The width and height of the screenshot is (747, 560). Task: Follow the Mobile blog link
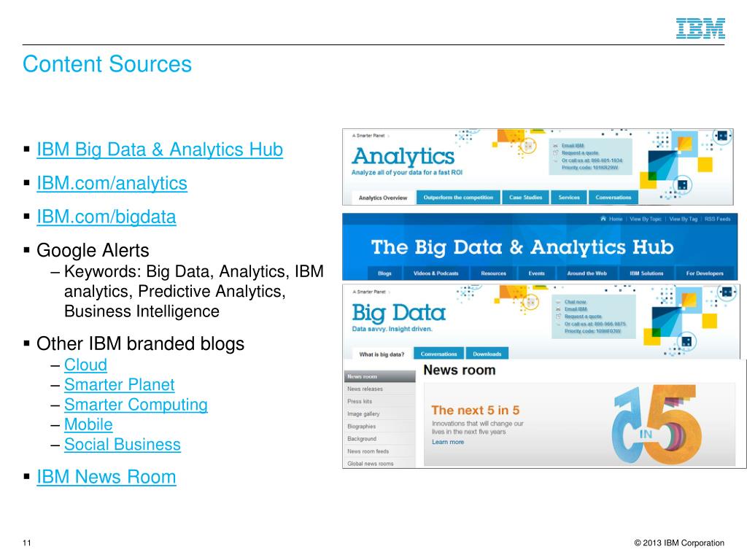[x=88, y=425]
